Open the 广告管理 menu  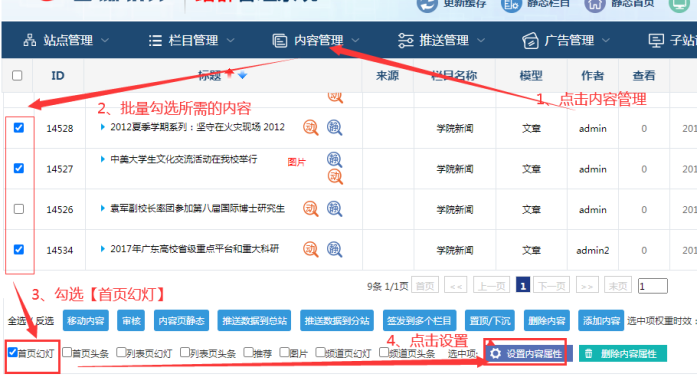(x=566, y=40)
